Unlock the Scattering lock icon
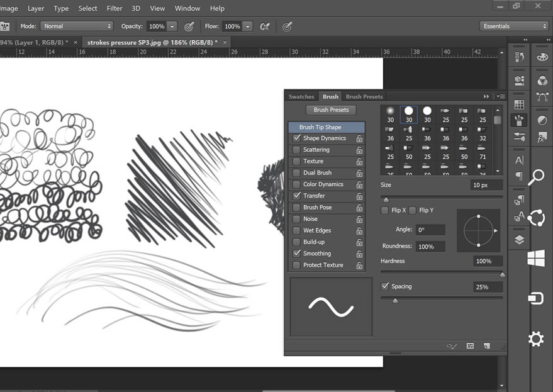This screenshot has height=392, width=553. click(359, 150)
